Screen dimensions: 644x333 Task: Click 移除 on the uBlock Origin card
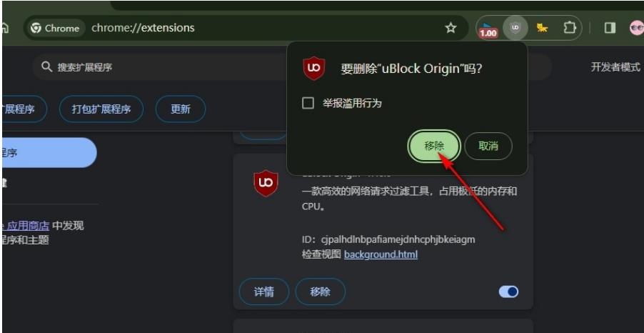coord(320,292)
